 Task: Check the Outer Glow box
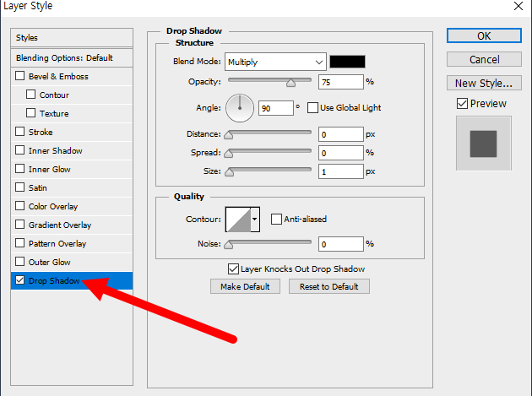click(x=20, y=261)
